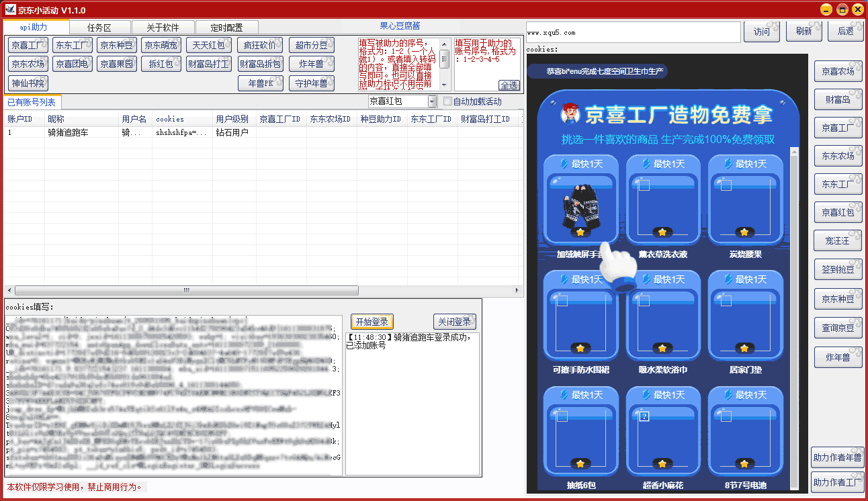Click the 天天红包 button
Viewport: 868px width, 501px height.
(209, 46)
